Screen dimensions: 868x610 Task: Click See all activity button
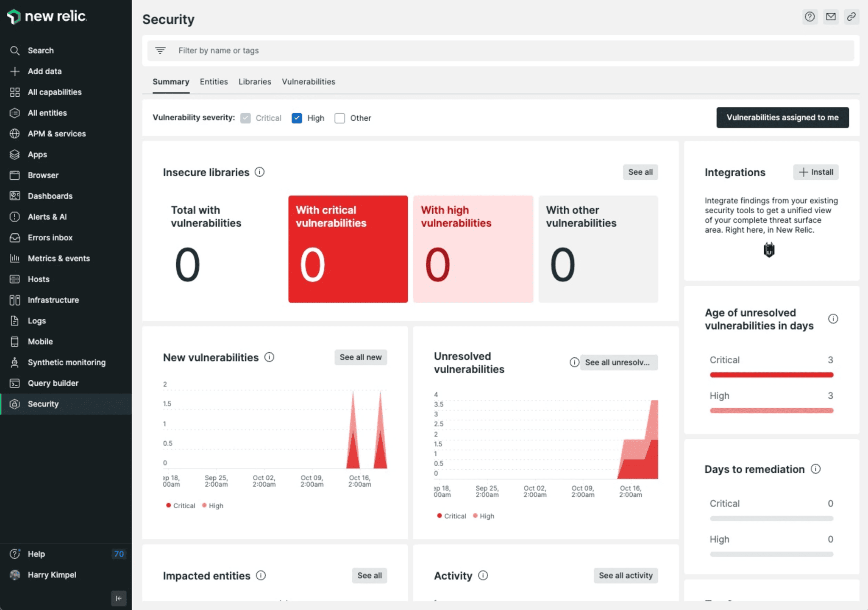point(626,575)
